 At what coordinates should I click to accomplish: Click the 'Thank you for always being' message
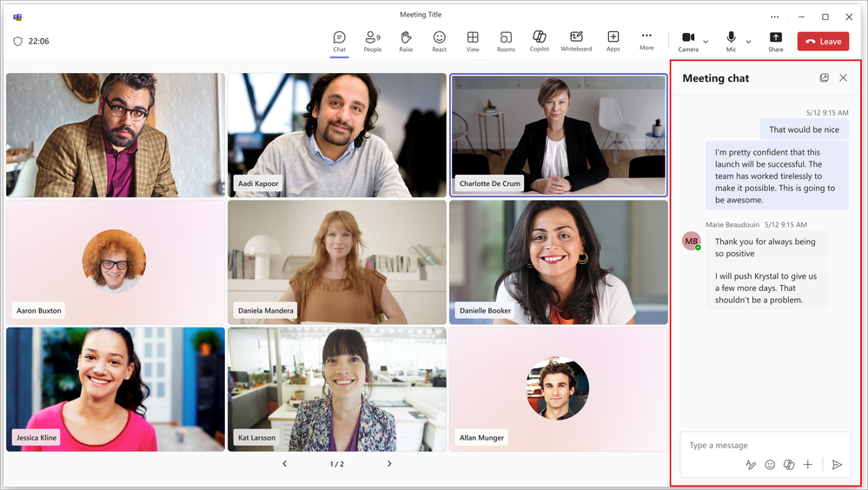766,247
